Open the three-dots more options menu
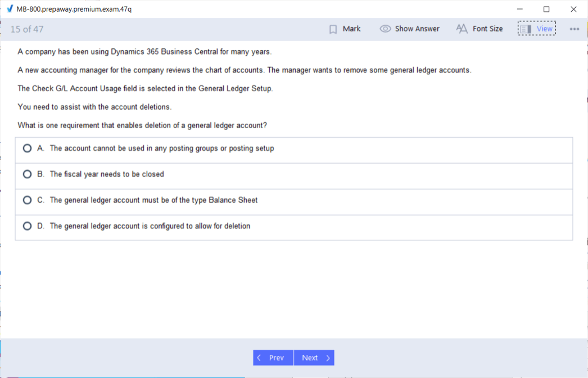The width and height of the screenshot is (588, 378). (x=574, y=29)
